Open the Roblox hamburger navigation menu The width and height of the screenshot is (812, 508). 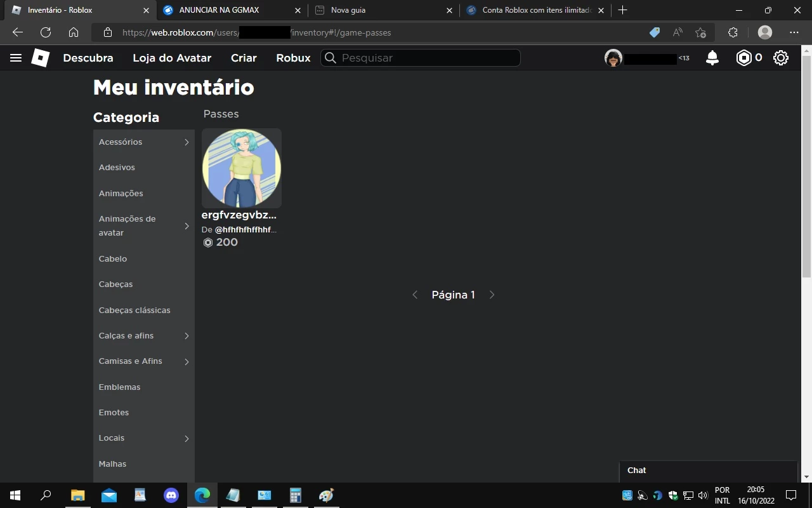click(x=16, y=58)
